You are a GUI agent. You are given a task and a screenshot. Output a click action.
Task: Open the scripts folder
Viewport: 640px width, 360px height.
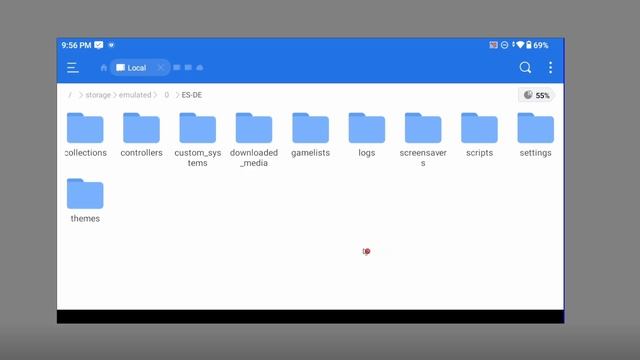click(x=479, y=135)
